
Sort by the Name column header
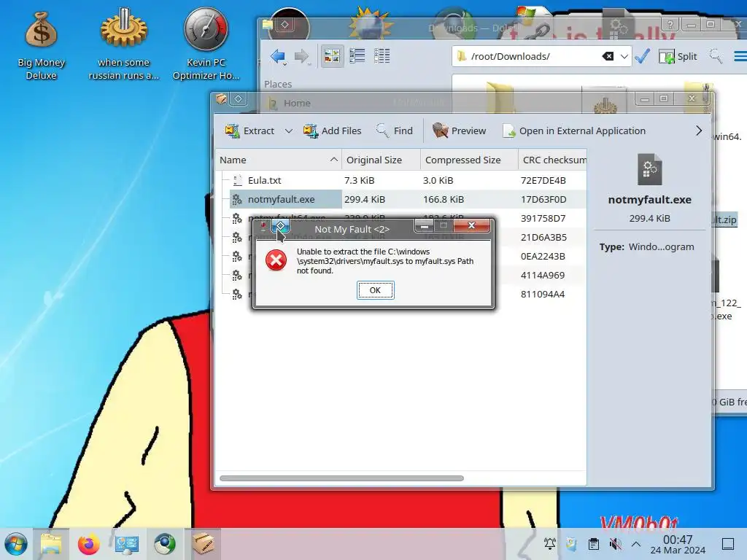(278, 160)
